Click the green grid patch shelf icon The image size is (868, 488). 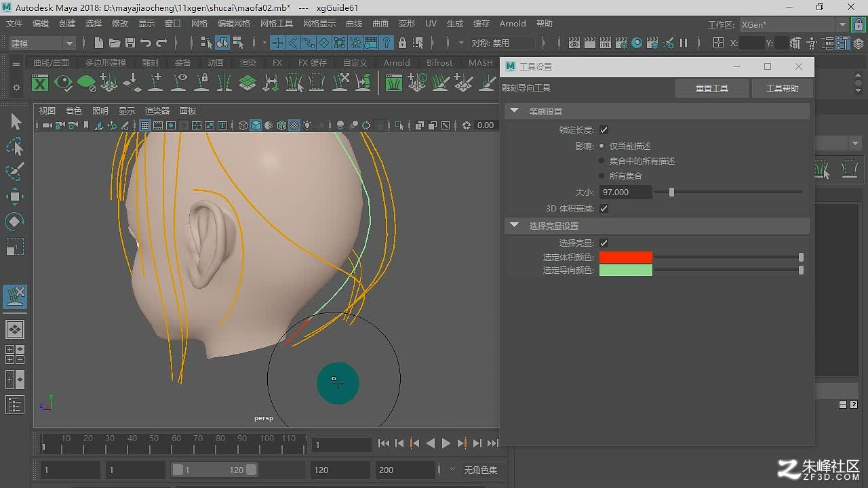click(x=248, y=83)
